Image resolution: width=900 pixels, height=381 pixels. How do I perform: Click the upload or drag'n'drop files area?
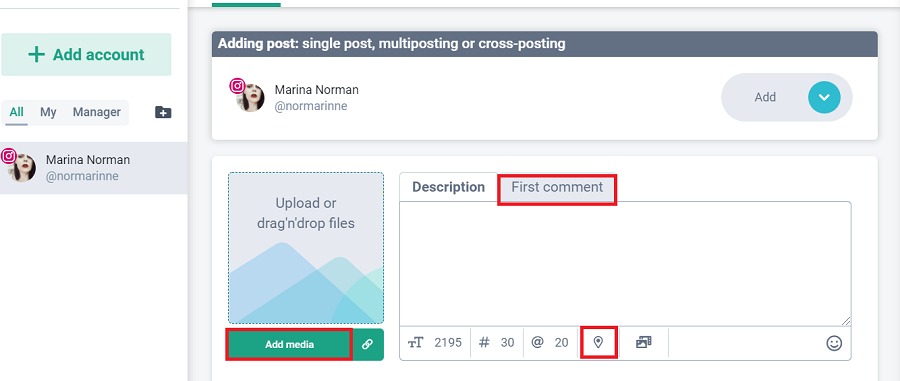pos(306,248)
